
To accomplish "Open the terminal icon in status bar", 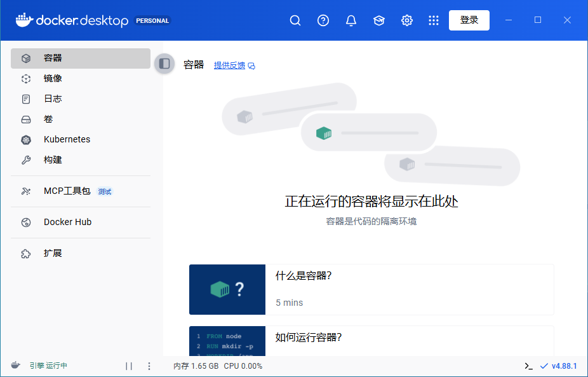I will (x=529, y=366).
